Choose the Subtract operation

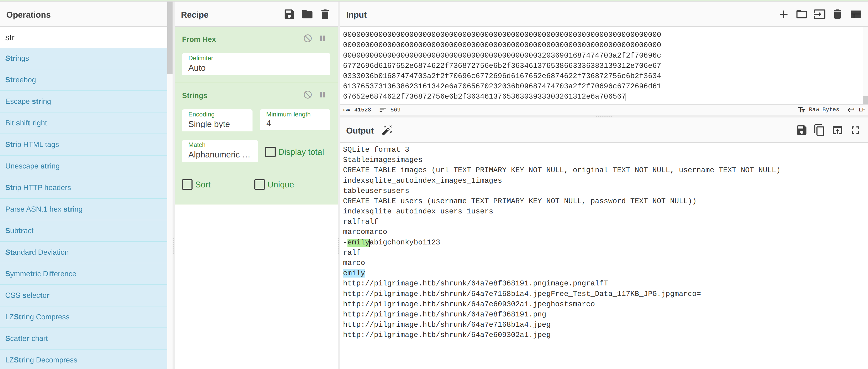pyautogui.click(x=84, y=231)
